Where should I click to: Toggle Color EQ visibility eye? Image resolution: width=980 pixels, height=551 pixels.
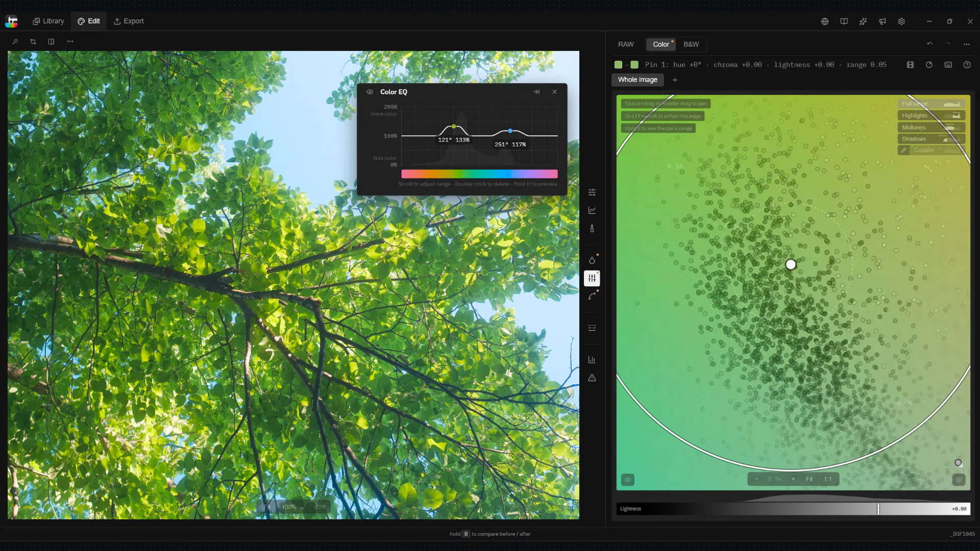[x=370, y=92]
